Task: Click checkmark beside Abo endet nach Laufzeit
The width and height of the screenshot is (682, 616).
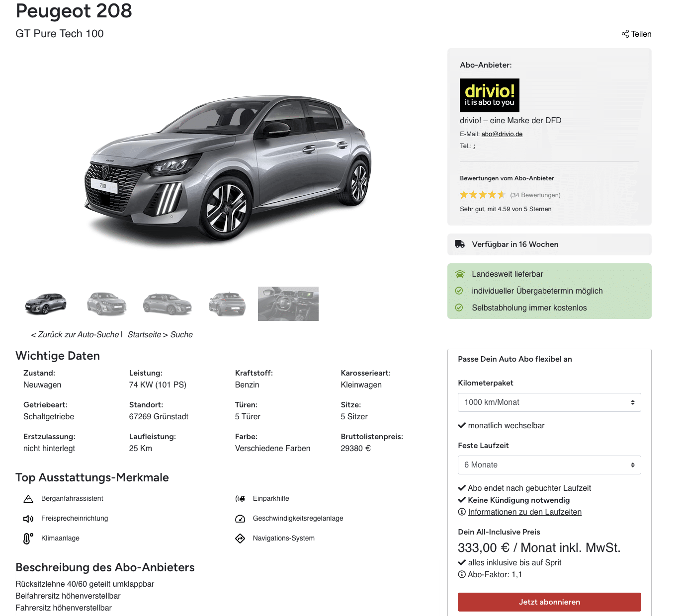Action: pos(462,488)
